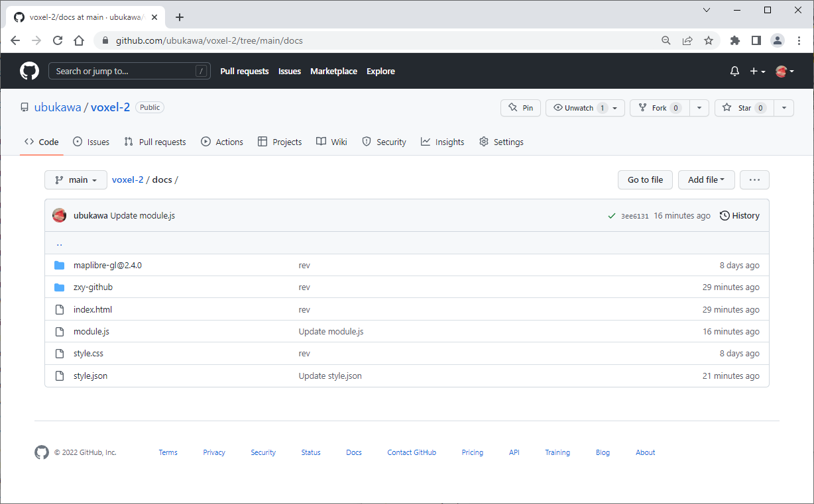Click the commit author avatar

(x=60, y=215)
